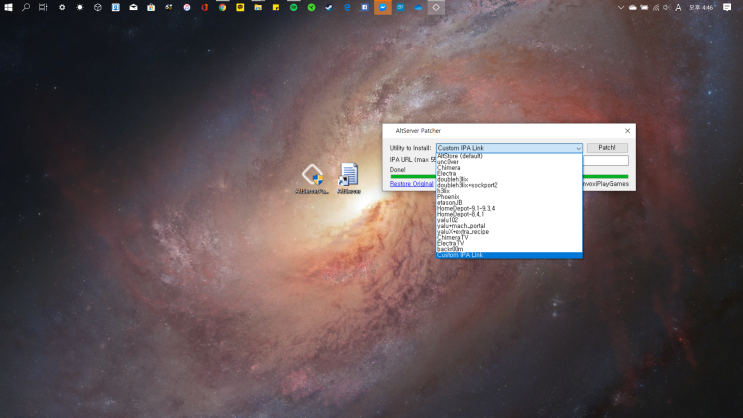Open OneDrive cloud app on taskbar
743x418 pixels.
point(418,7)
